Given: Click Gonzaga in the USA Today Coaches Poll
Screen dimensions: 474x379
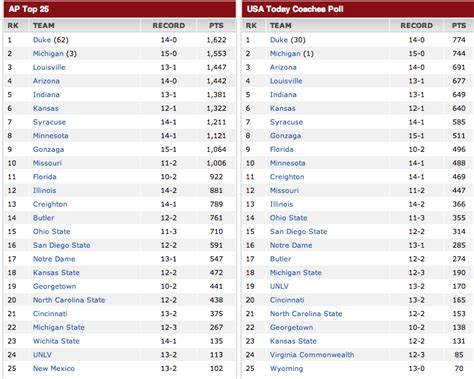Looking at the screenshot, I should (x=285, y=136).
